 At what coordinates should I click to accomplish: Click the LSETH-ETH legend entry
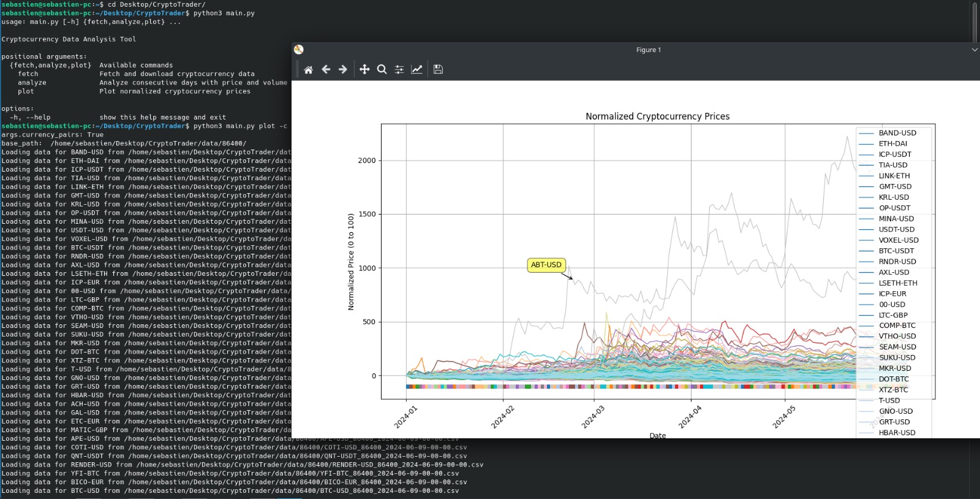tap(888, 283)
